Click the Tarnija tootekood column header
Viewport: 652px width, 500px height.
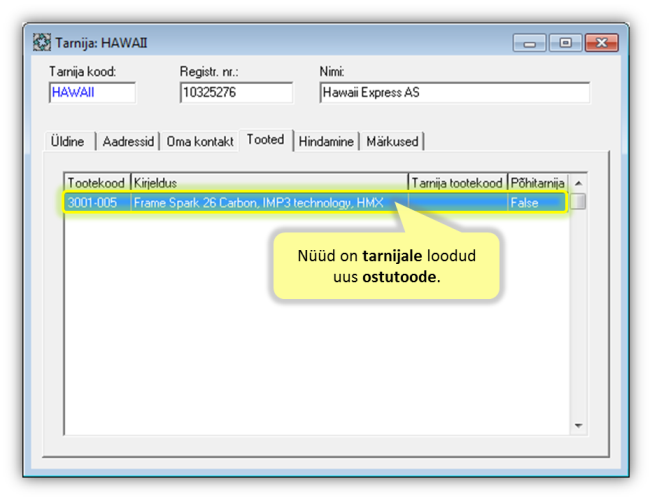(x=457, y=184)
